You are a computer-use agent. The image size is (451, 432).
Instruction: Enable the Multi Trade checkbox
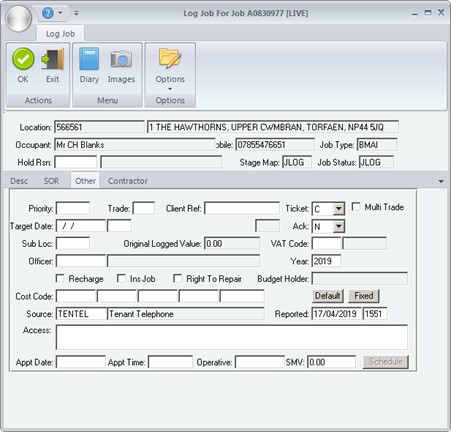(x=356, y=207)
